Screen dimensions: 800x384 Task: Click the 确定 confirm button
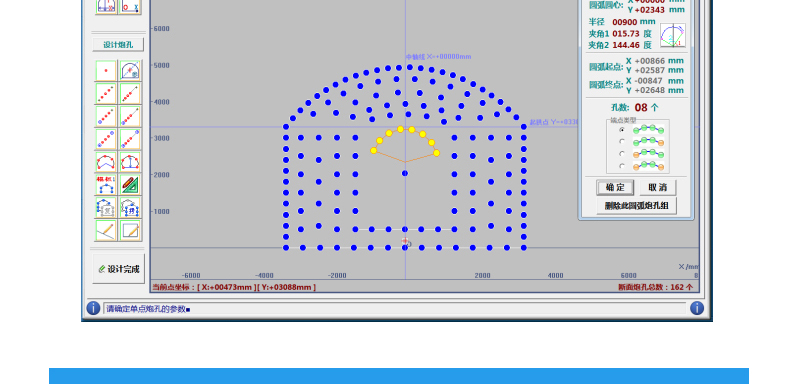(615, 187)
